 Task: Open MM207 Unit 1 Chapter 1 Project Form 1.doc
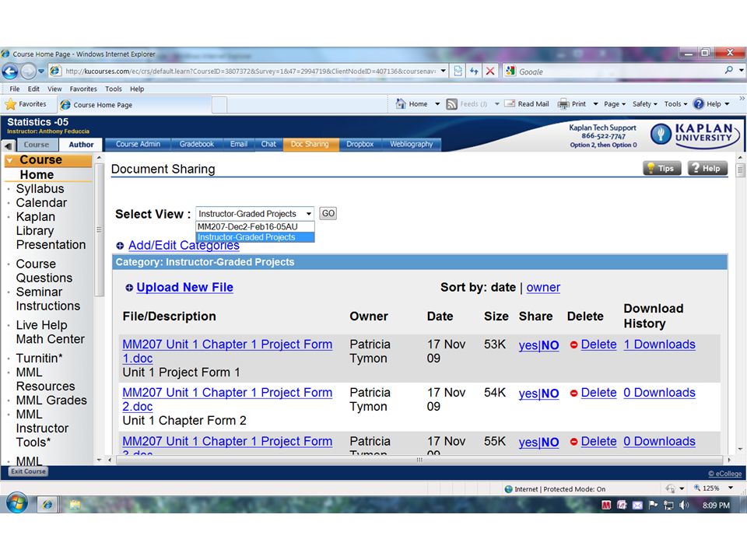[227, 351]
